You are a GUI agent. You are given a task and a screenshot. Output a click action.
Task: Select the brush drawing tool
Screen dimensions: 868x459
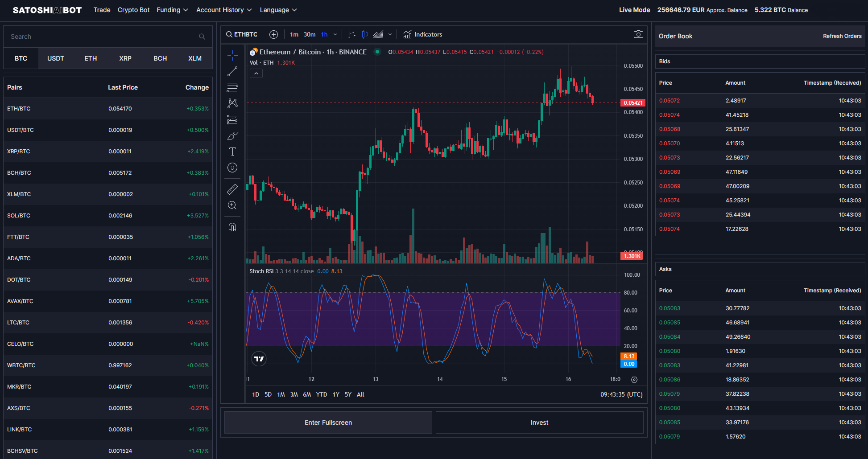[x=232, y=135]
